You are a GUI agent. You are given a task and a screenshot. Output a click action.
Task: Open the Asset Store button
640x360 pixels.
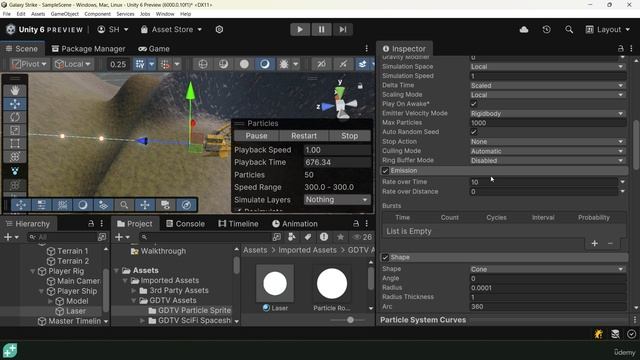[x=171, y=29]
